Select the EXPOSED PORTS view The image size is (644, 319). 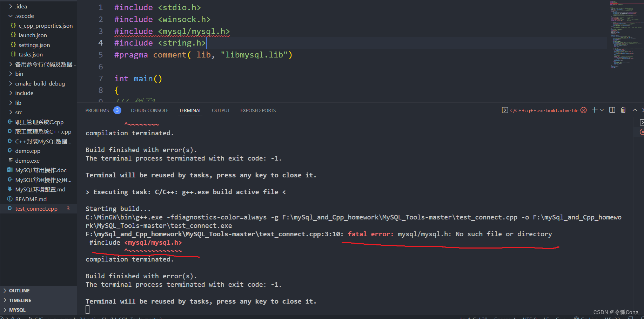point(258,110)
